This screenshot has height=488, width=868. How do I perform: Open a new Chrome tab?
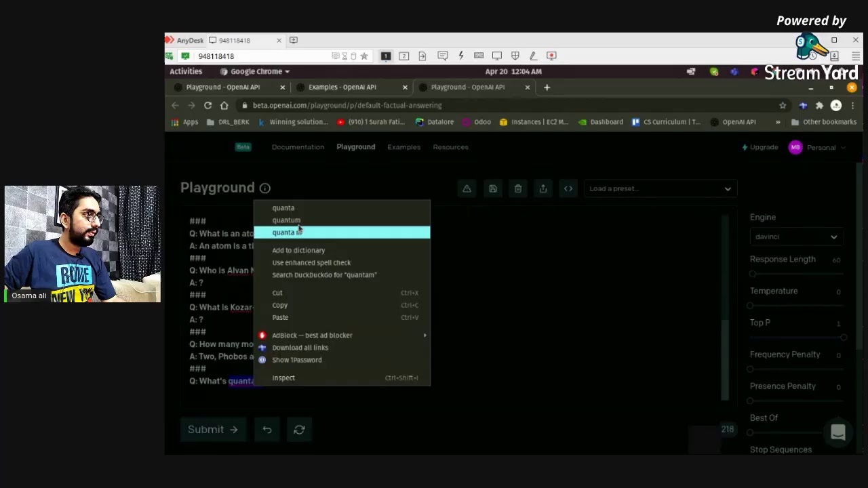click(547, 87)
